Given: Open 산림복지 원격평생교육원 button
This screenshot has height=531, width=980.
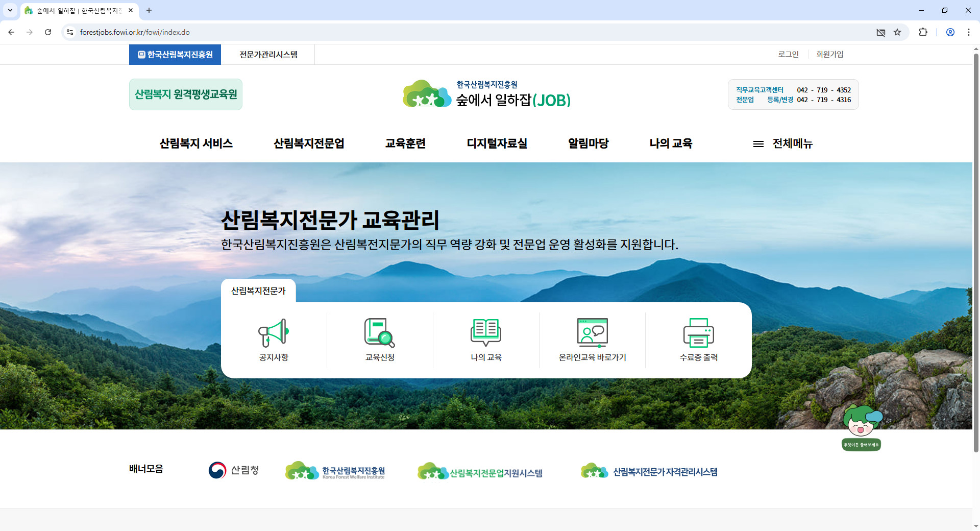Looking at the screenshot, I should click(x=185, y=94).
